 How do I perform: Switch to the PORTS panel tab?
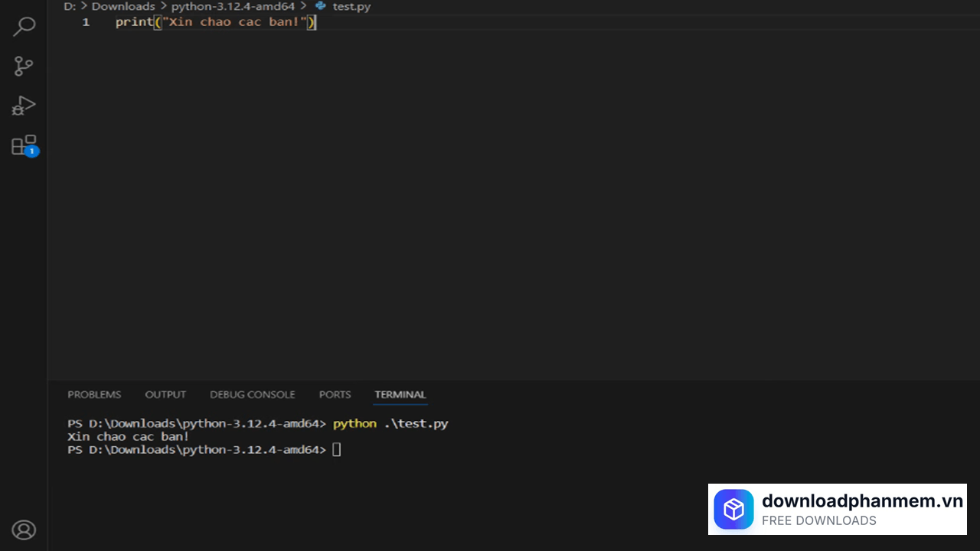click(335, 394)
